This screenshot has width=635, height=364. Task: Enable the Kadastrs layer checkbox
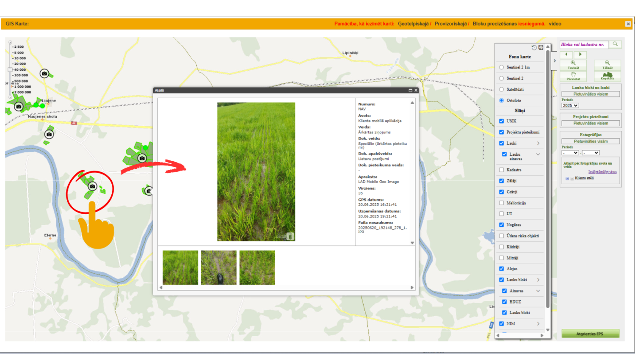(x=502, y=170)
